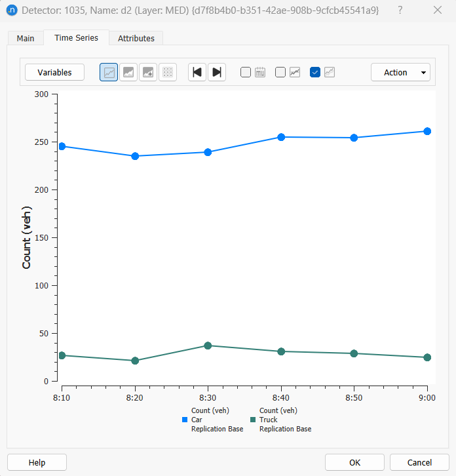Enable the calendar date checkbox
The height and width of the screenshot is (476, 456).
tap(246, 73)
